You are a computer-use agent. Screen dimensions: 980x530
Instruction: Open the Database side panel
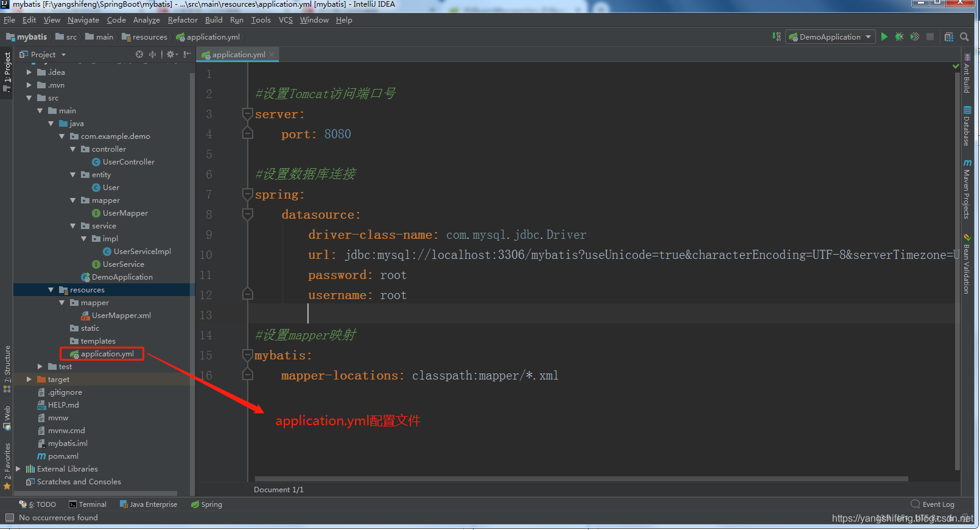coord(967,126)
